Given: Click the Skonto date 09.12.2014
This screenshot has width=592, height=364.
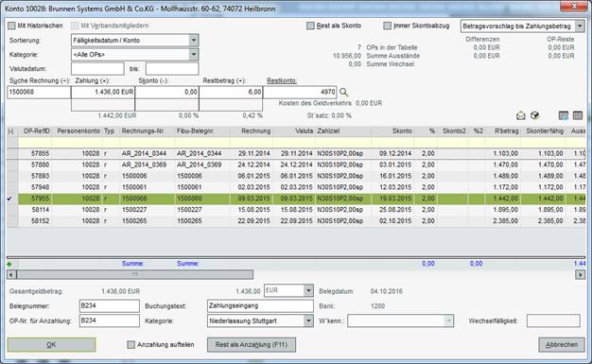Looking at the screenshot, I should (x=395, y=154).
